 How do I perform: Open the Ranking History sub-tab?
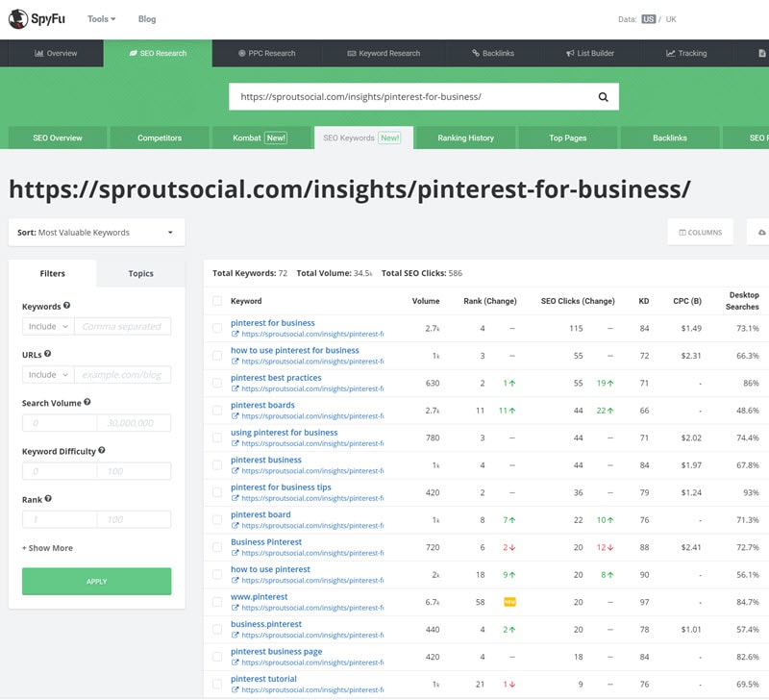466,137
